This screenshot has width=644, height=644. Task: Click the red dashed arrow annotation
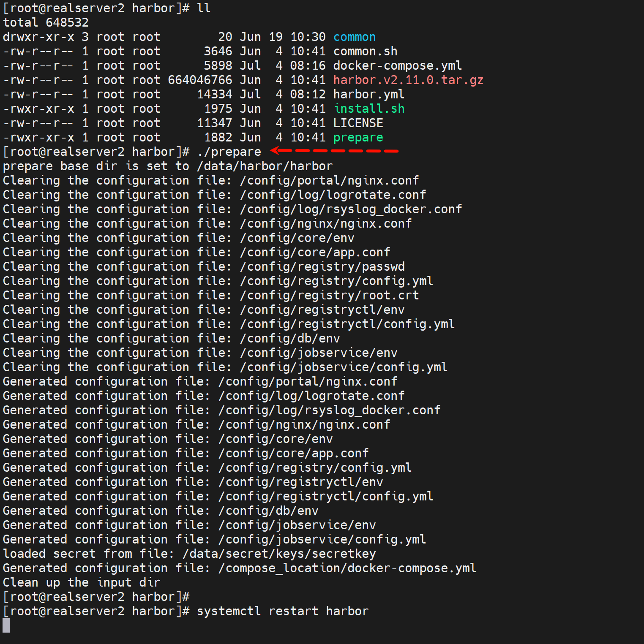(x=334, y=151)
